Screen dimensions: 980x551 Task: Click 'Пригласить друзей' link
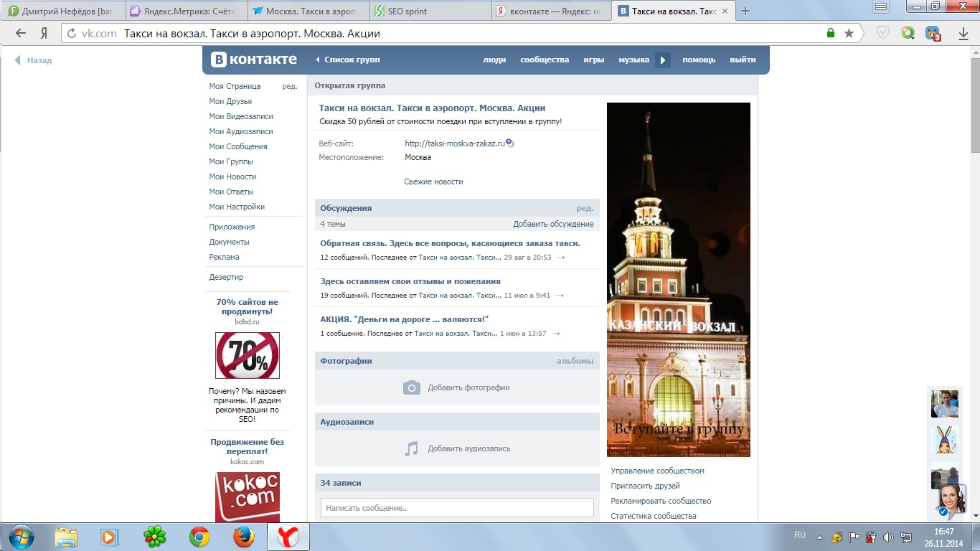[x=645, y=486]
